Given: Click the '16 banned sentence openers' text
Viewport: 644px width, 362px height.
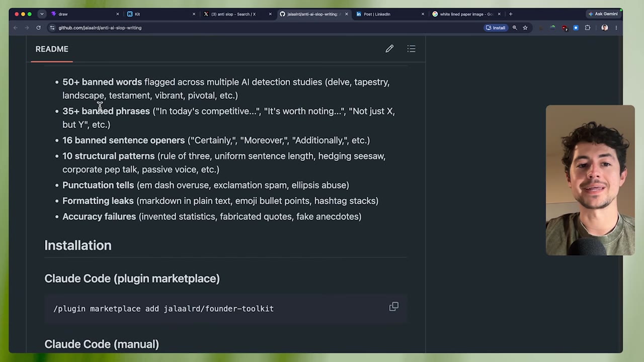Looking at the screenshot, I should (124, 140).
